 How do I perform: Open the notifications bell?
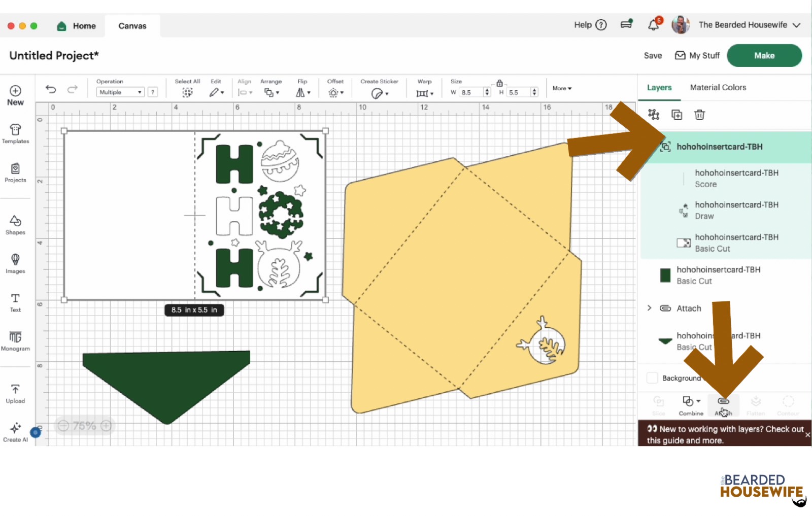click(x=653, y=25)
